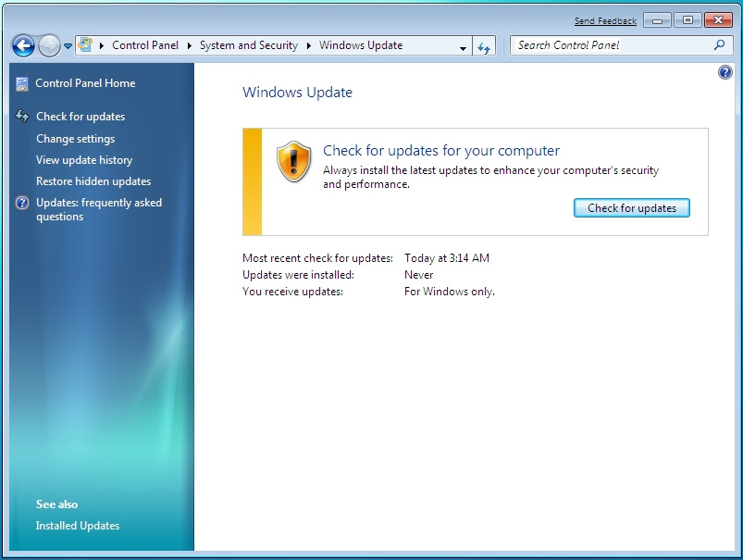This screenshot has height=560, width=743.
Task: Click the 'See also' sidebar heading
Action: (x=56, y=504)
